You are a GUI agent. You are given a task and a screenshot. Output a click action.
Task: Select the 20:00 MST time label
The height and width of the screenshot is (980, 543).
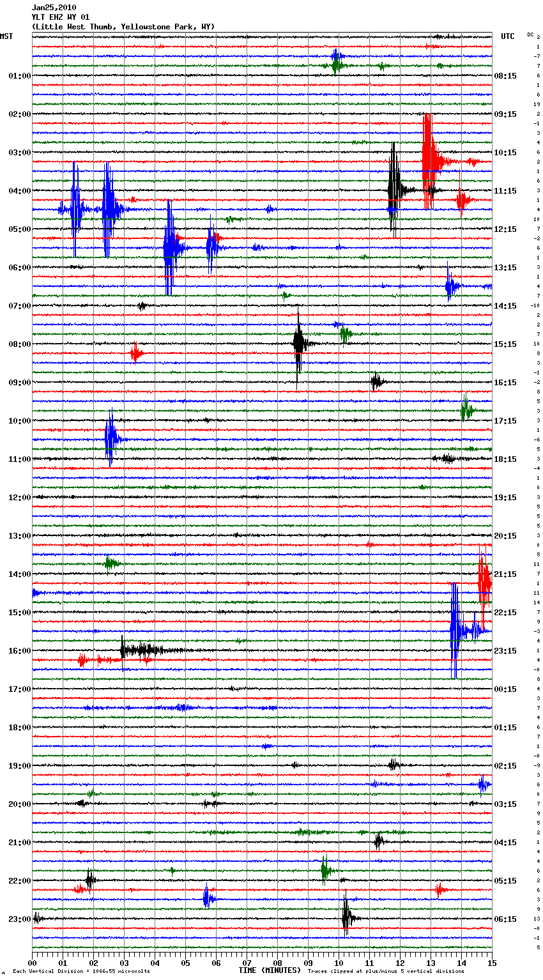(19, 804)
